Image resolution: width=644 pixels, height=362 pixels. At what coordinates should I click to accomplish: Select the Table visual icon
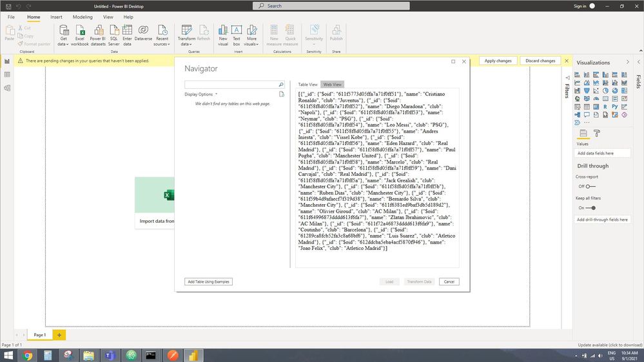[587, 107]
